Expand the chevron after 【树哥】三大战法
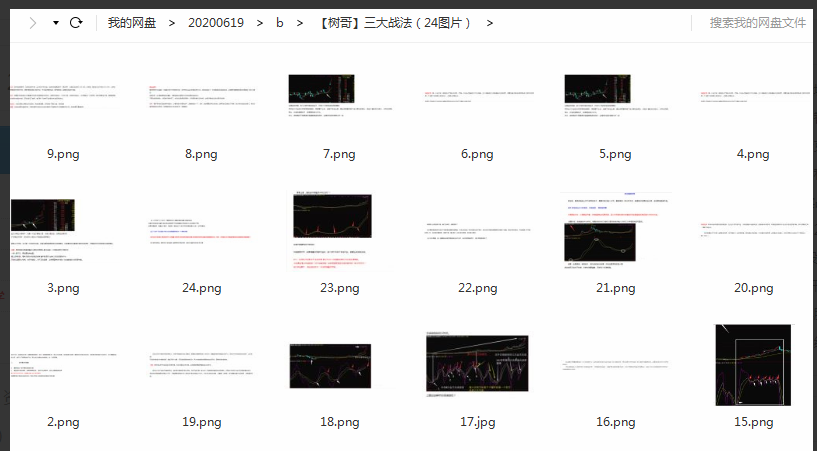The image size is (817, 451). [490, 22]
